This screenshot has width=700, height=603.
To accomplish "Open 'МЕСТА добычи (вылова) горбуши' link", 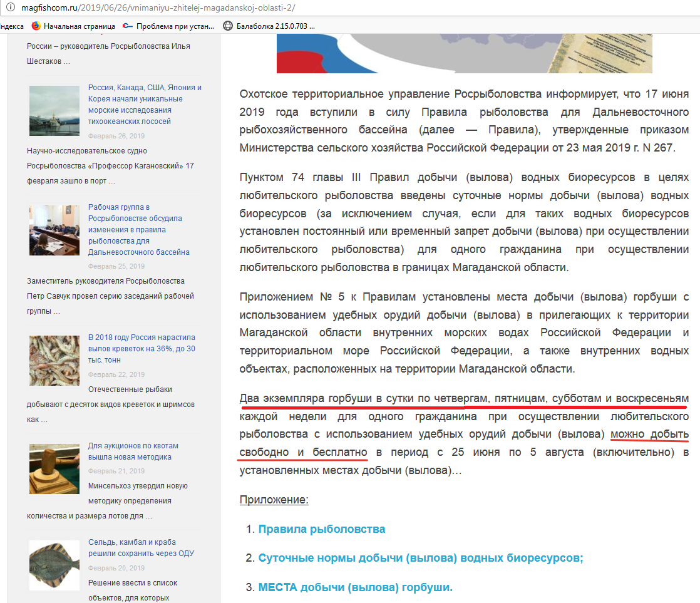I will click(x=355, y=587).
